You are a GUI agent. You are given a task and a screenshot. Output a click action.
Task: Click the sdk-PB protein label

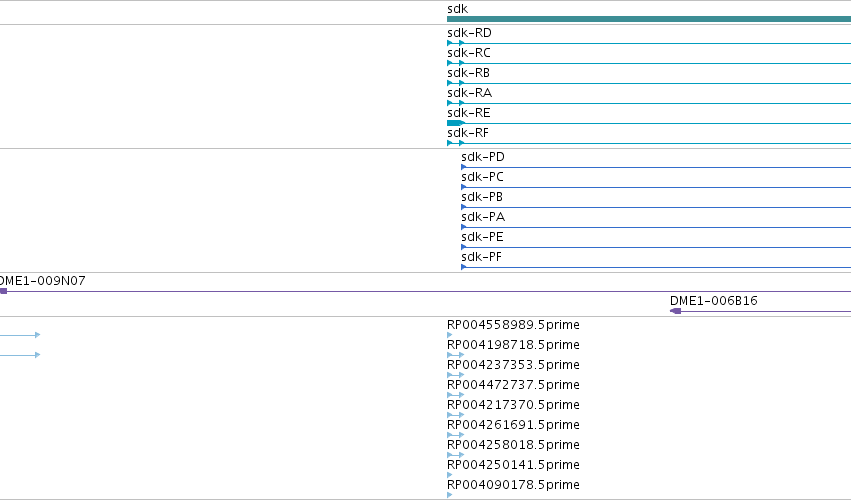click(482, 197)
